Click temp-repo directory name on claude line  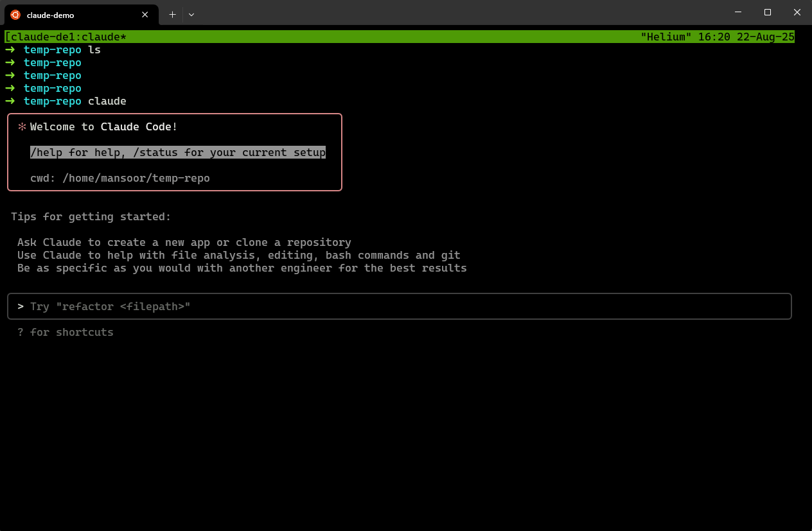coord(53,101)
